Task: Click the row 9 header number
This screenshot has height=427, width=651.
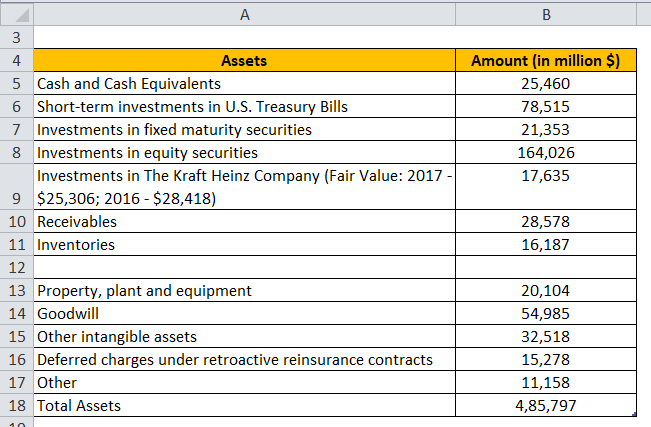Action: [x=17, y=197]
